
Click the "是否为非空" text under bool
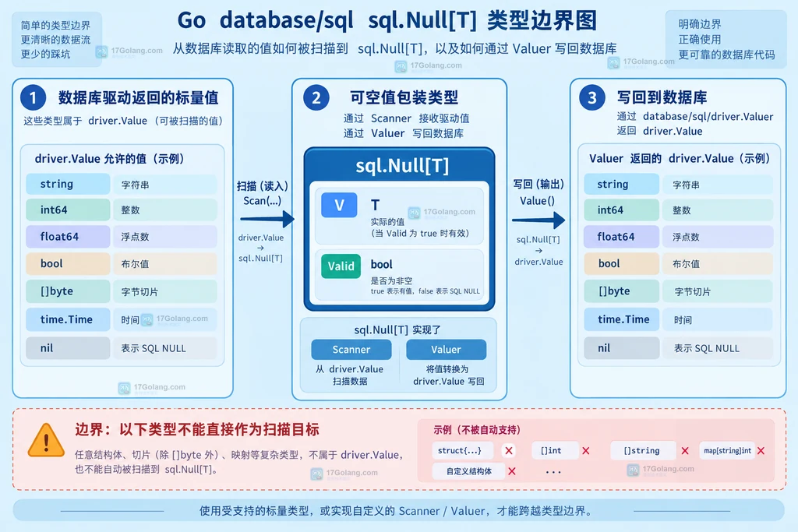(x=391, y=280)
